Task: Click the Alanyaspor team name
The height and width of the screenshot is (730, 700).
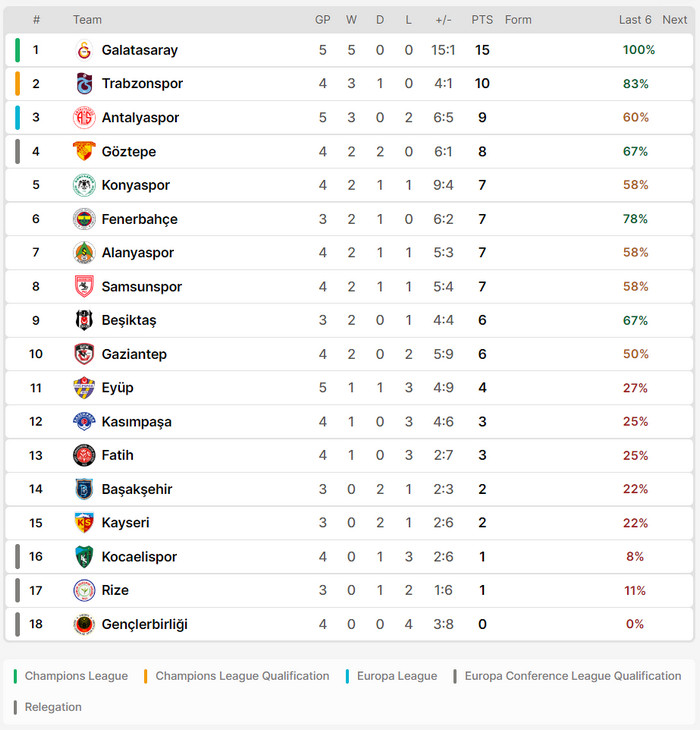Action: click(138, 253)
